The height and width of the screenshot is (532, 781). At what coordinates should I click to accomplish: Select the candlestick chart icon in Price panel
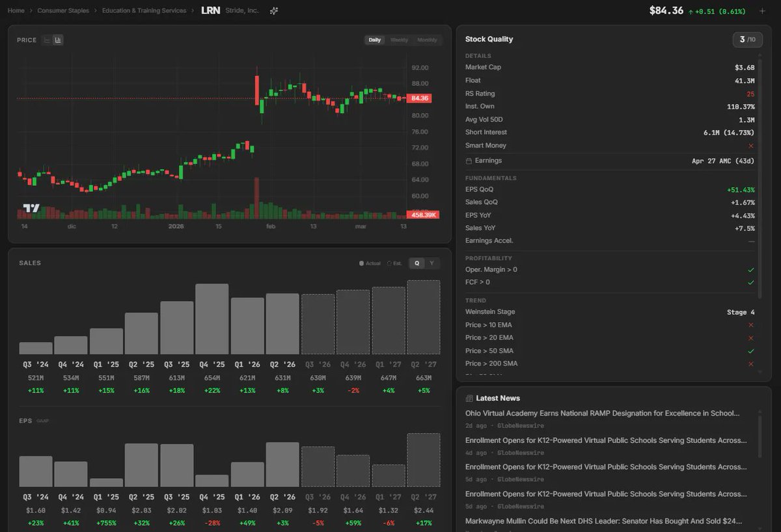pos(57,40)
